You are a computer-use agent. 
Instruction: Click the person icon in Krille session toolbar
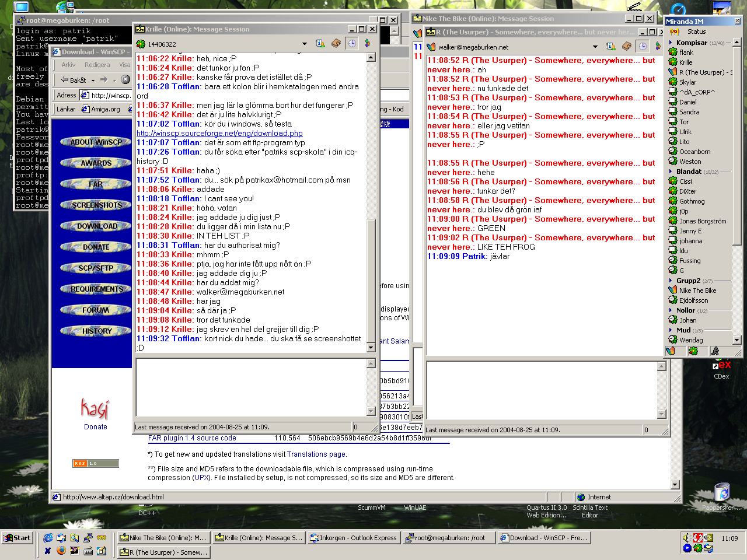coord(367,44)
